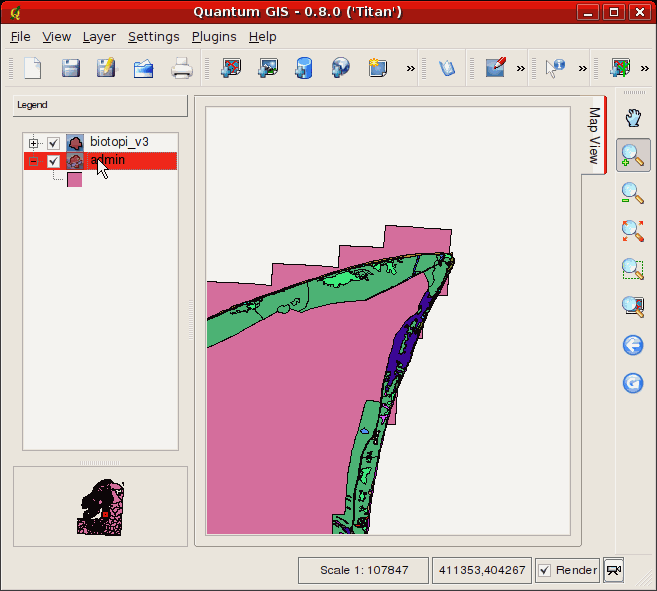Zoom to selection
The height and width of the screenshot is (591, 657).
[633, 269]
